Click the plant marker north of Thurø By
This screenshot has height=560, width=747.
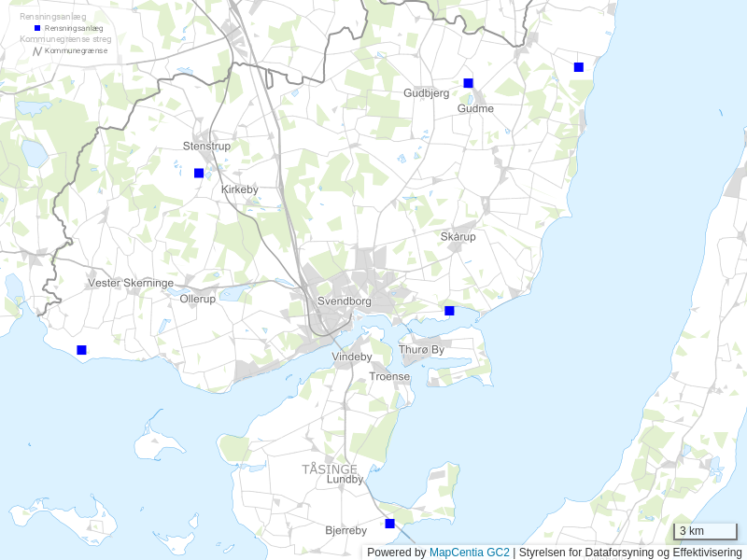(x=449, y=310)
